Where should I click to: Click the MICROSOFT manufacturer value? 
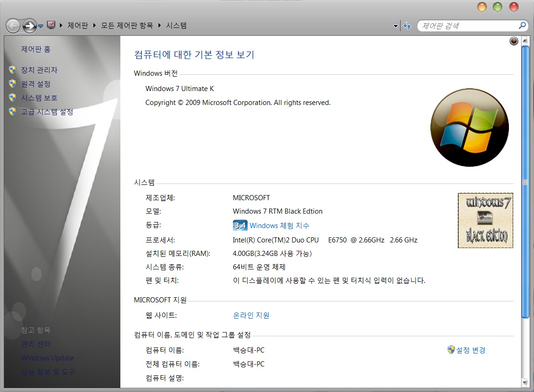pos(251,198)
